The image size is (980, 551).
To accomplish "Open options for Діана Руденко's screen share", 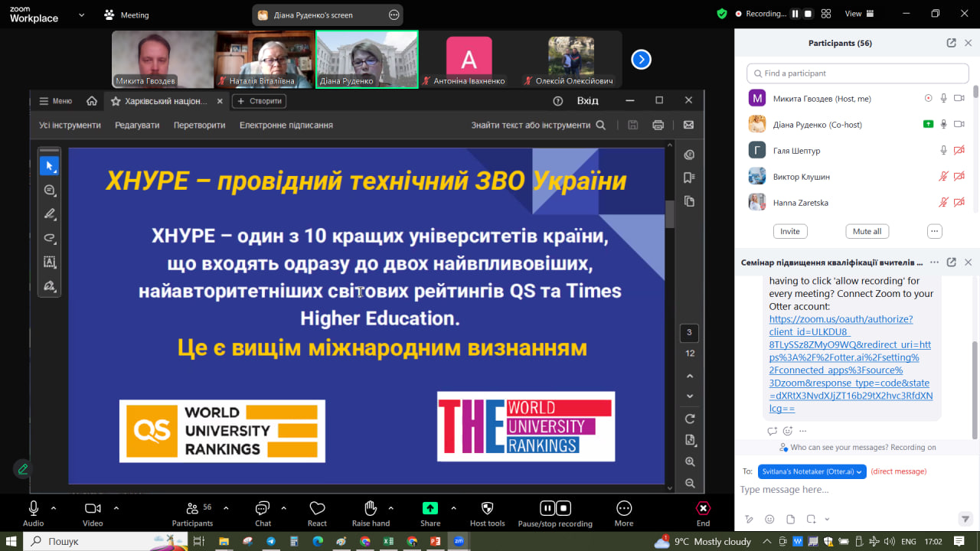I will coord(394,15).
